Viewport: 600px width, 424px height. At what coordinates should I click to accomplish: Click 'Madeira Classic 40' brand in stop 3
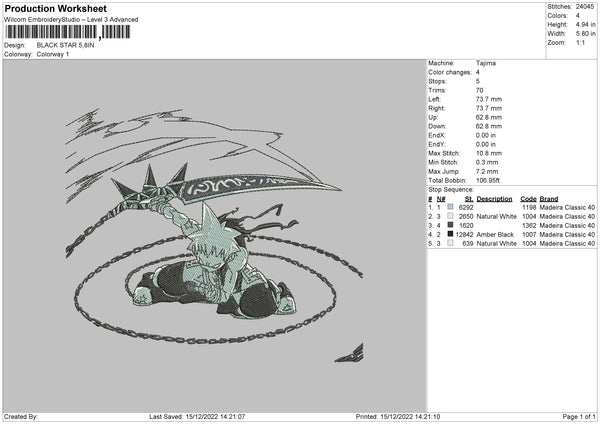(567, 225)
